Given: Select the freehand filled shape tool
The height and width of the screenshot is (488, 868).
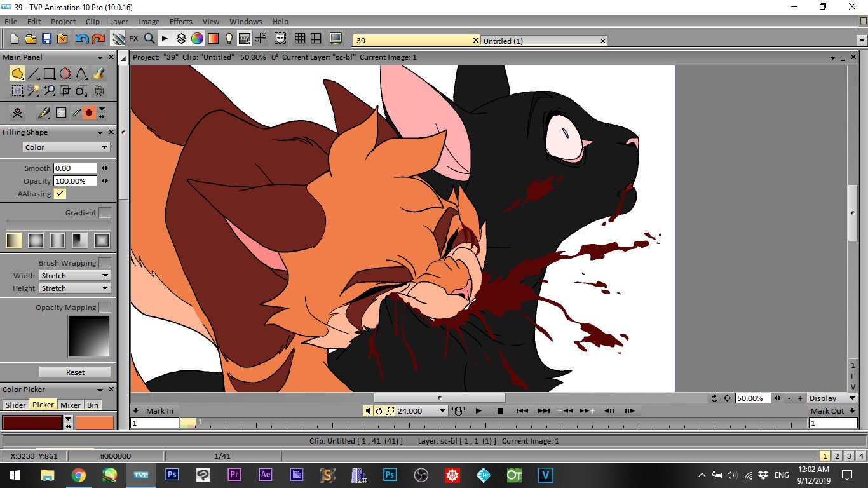Looking at the screenshot, I should [x=17, y=74].
